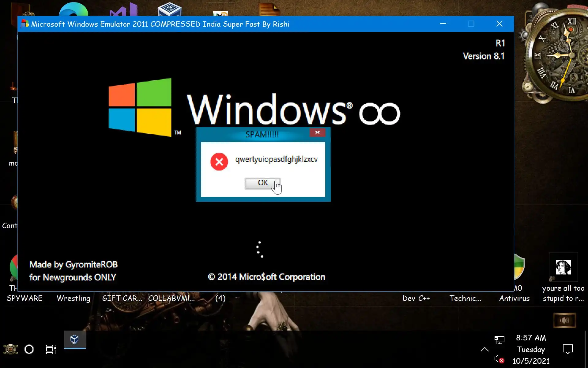Viewport: 588px width, 368px height.
Task: Maximize the Windows Emulator window
Action: tap(471, 24)
